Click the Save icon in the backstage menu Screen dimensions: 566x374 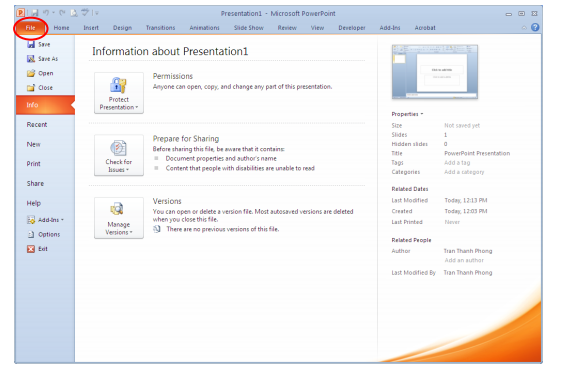point(31,44)
